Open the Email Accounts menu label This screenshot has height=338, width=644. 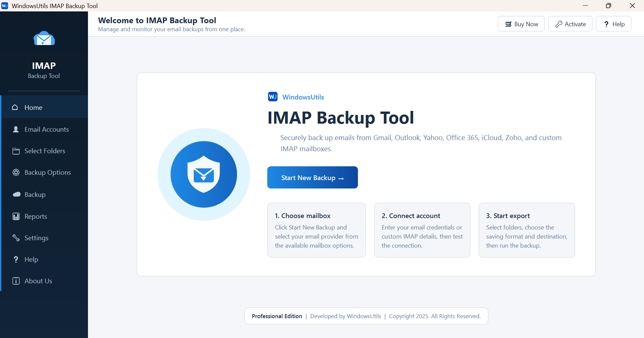(x=47, y=129)
